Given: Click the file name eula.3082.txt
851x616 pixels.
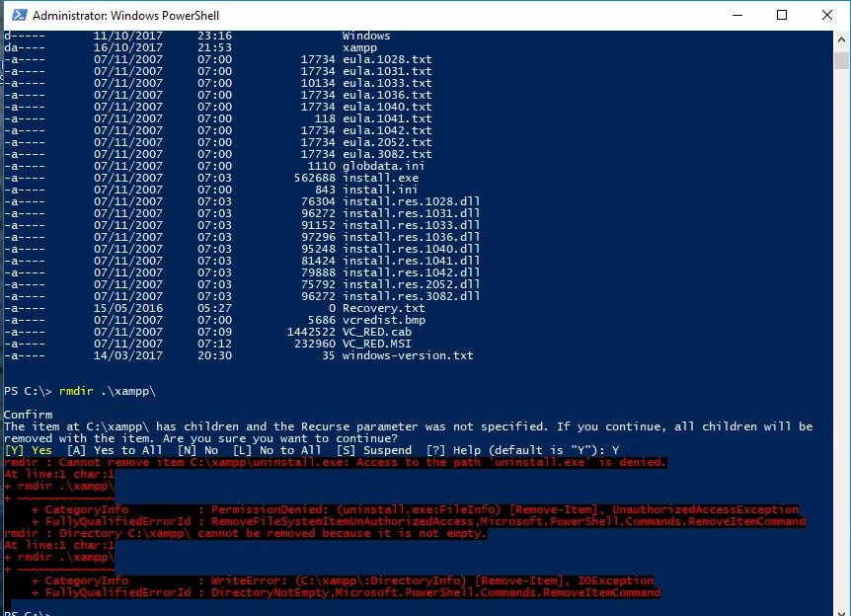Looking at the screenshot, I should 388,154.
